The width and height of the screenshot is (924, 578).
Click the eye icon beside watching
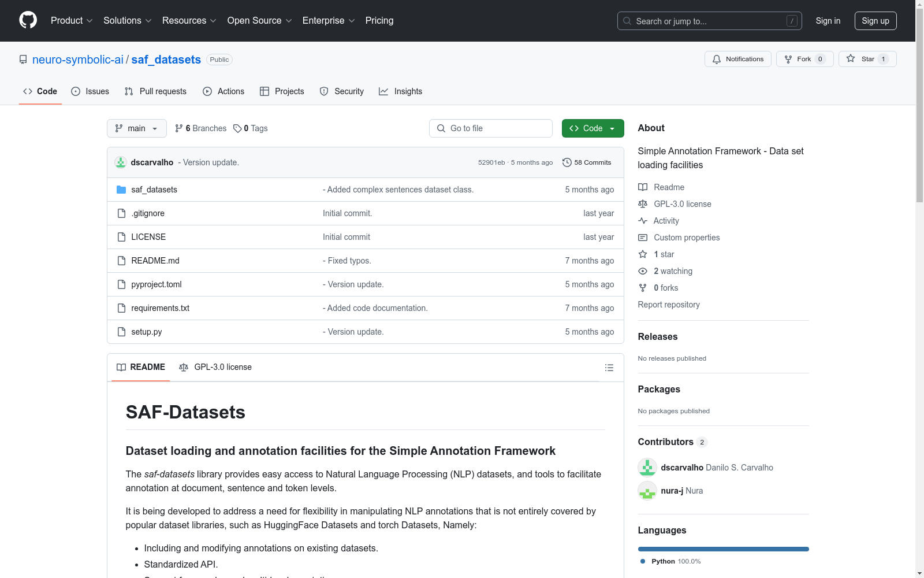point(643,271)
